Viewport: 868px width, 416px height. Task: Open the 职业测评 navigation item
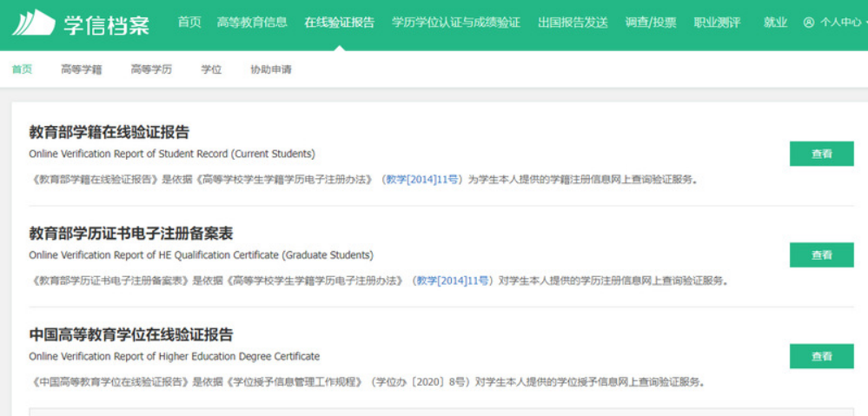pos(717,23)
